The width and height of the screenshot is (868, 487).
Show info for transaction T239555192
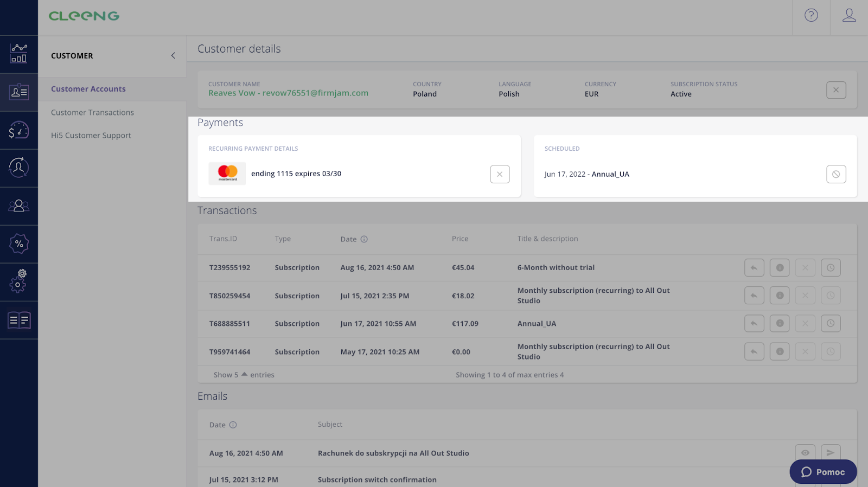pyautogui.click(x=780, y=267)
